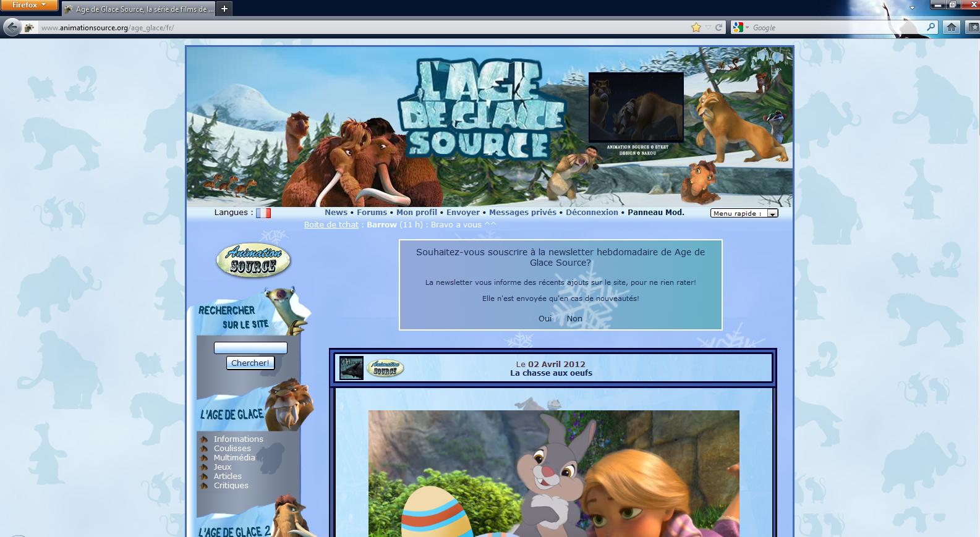Open Mon profil
Image resolution: width=980 pixels, height=537 pixels.
tap(417, 212)
